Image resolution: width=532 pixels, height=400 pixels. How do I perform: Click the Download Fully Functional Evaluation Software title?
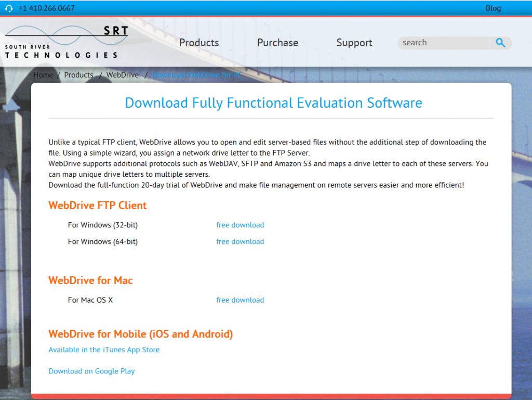pos(273,103)
